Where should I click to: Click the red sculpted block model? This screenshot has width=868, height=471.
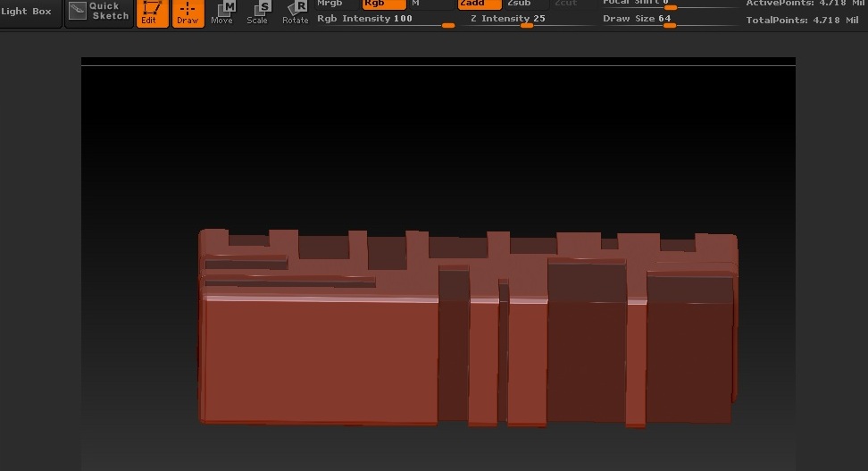pyautogui.click(x=468, y=328)
